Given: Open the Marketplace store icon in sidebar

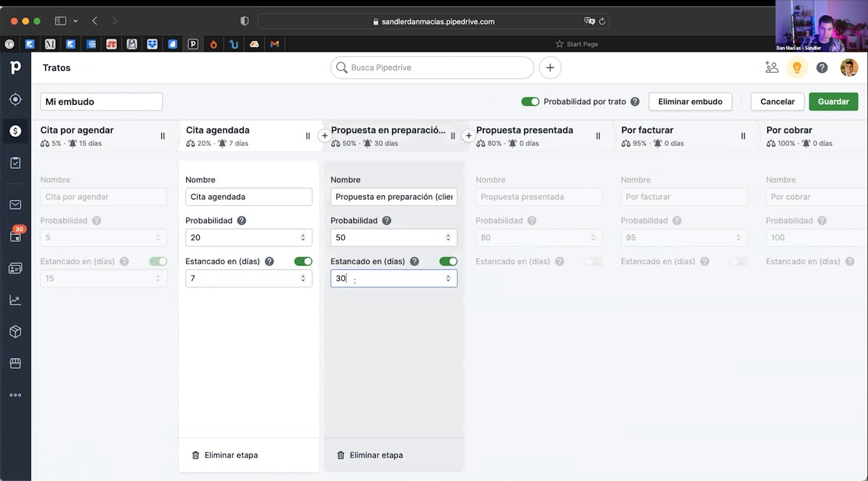Looking at the screenshot, I should point(15,363).
